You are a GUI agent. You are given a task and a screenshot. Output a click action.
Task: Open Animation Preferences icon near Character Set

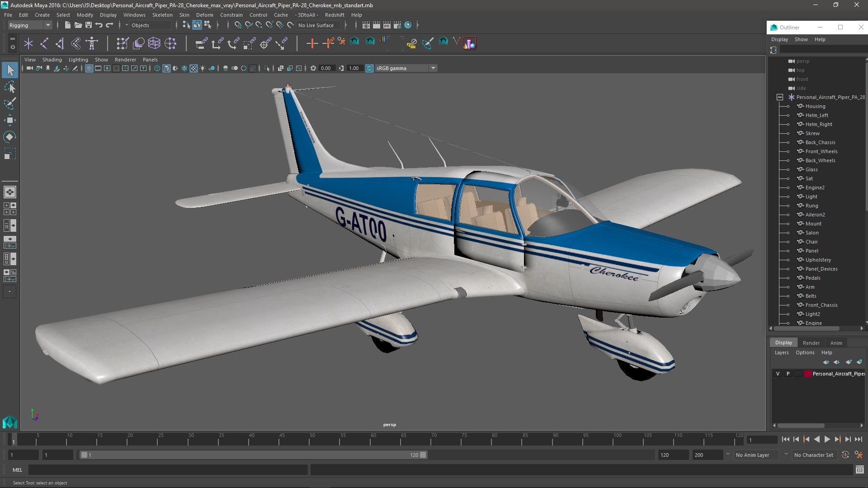coord(859,455)
